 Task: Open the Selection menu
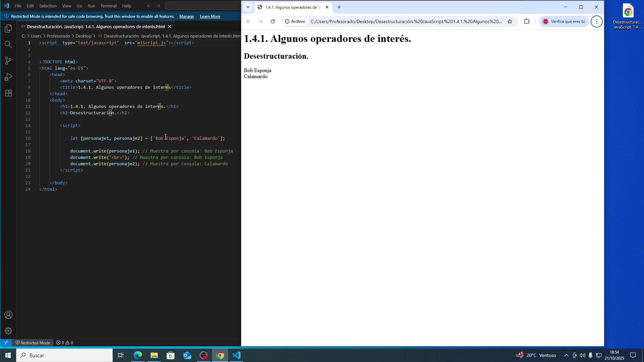48,6
